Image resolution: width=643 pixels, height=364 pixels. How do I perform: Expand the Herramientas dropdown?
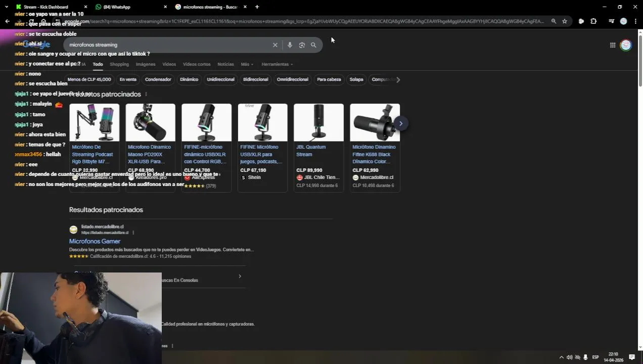point(277,64)
